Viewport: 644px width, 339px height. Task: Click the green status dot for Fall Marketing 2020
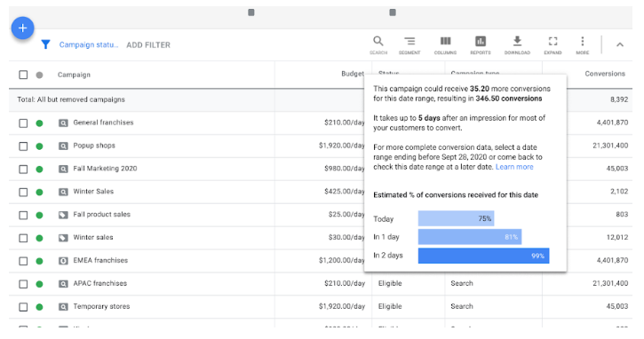click(39, 169)
